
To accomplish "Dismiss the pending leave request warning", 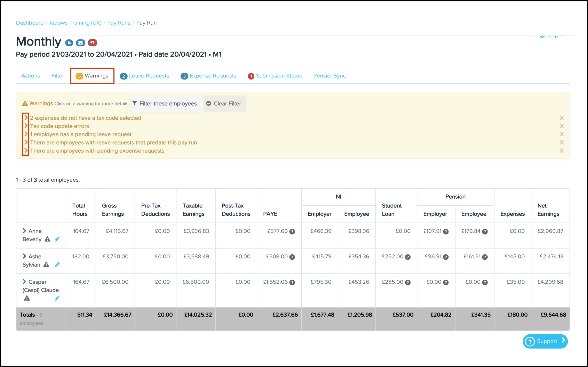I will coord(562,134).
